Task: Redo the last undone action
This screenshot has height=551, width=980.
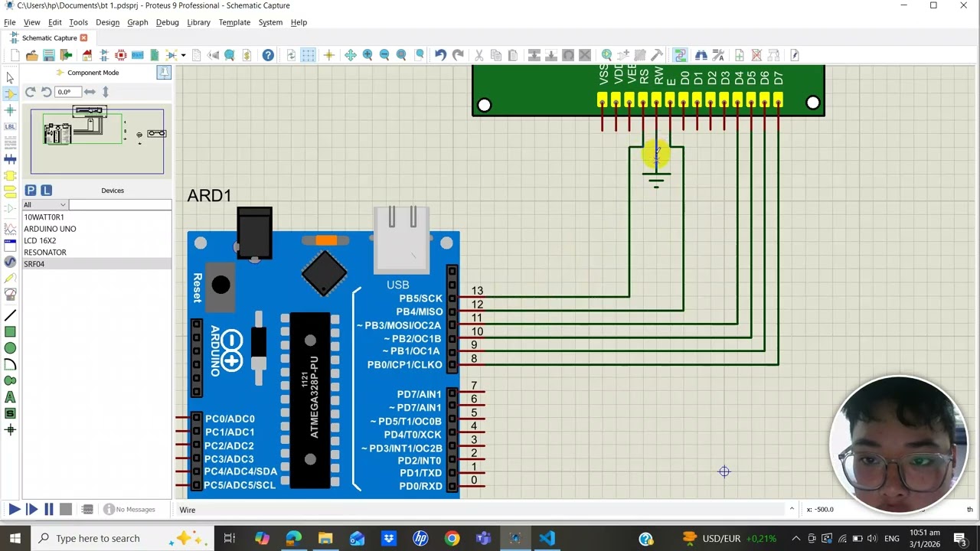Action: (458, 55)
